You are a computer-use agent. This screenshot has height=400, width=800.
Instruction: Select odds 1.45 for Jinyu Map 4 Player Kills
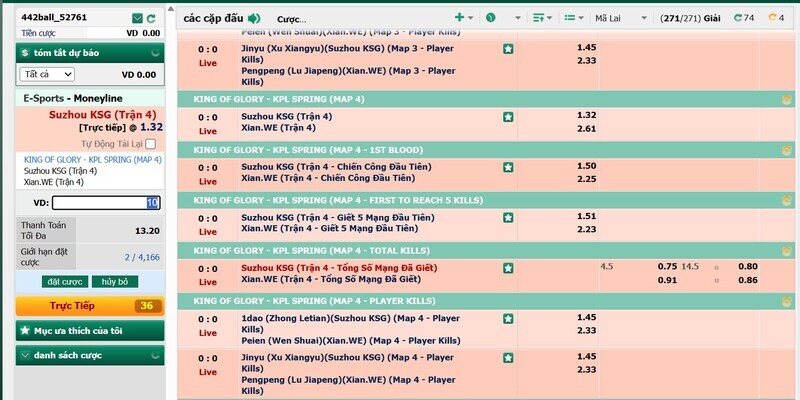point(586,357)
